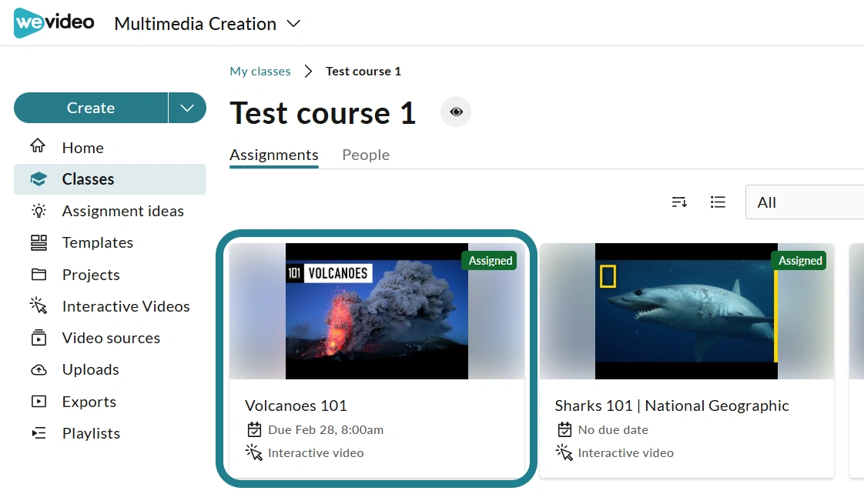
Task: Click Volcanoes interactive video cursor icon
Action: (x=253, y=452)
